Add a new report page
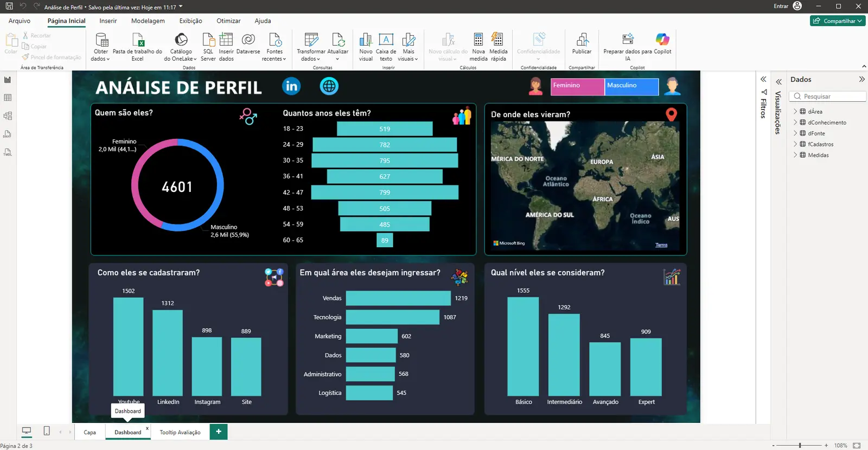Image resolution: width=868 pixels, height=450 pixels. [219, 432]
